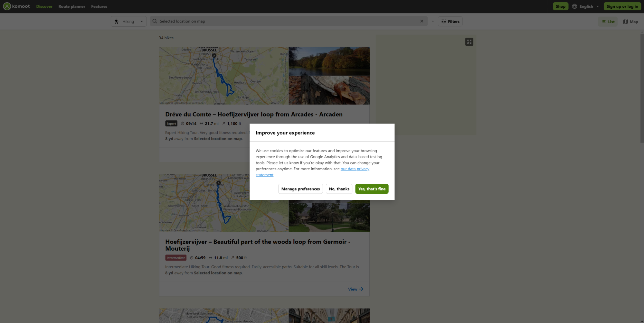Accept cookies with Yes, that's fine
Image resolution: width=644 pixels, height=323 pixels.
[372, 189]
